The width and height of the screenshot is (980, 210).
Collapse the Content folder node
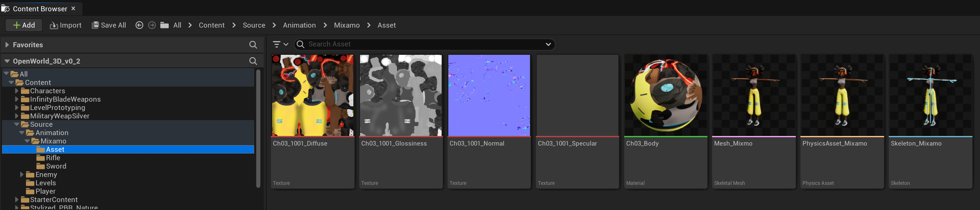point(11,82)
